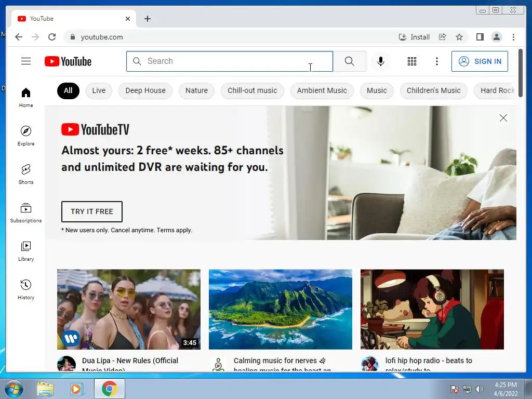Screen dimensions: 532x399
Task: Open the volume speaker tray icon
Action: point(480,389)
